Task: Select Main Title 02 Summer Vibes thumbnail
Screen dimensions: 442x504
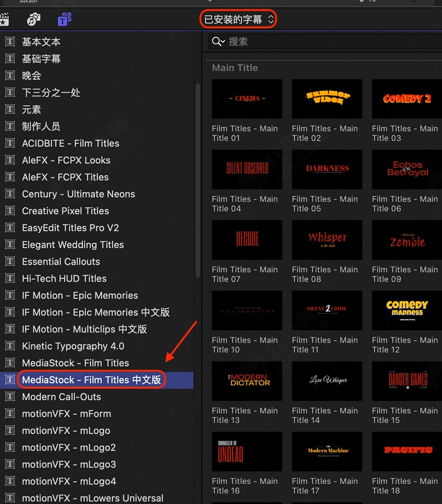Action: (x=327, y=99)
